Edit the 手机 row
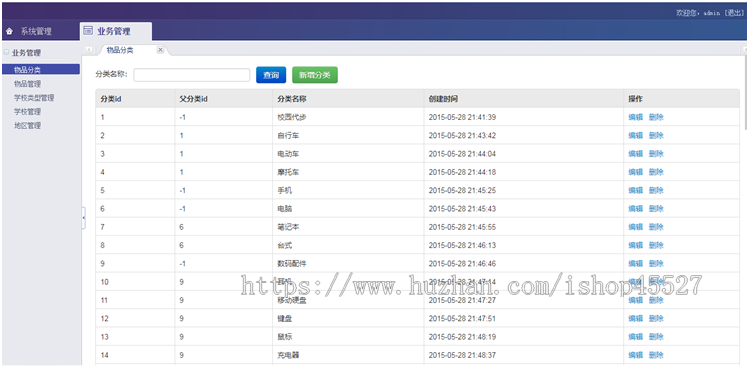Screen dimensions: 749x368 pos(635,190)
